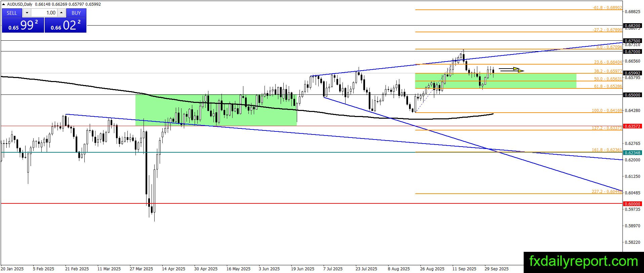Screen dimensions: 644x273
Task: Click the 29 Sep 2025 date marker
Action: pyautogui.click(x=496, y=269)
